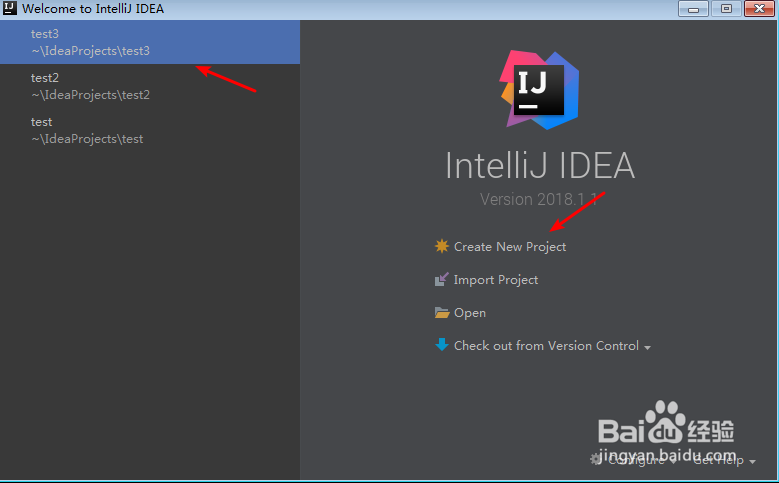Image resolution: width=779 pixels, height=483 pixels.
Task: Click the Configure gear icon
Action: tap(596, 459)
